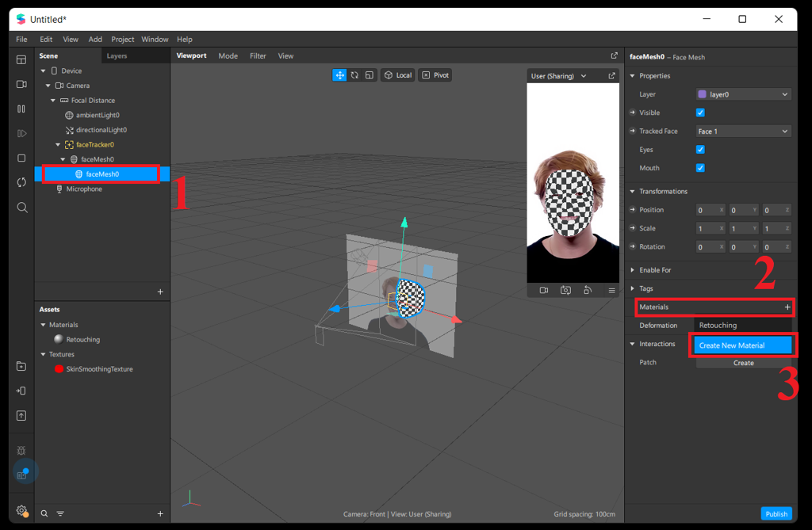Screen dimensions: 812x530
Task: Select the move tool in viewport toolbar
Action: click(x=339, y=75)
